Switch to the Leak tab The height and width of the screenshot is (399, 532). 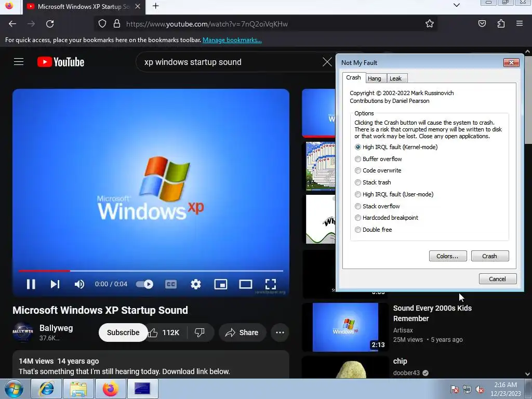[395, 78]
